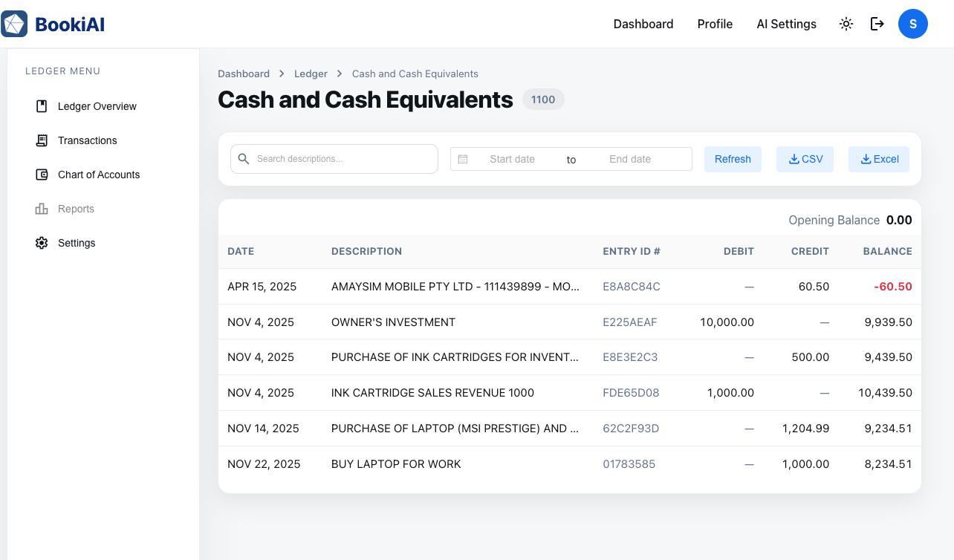Screen dimensions: 954x560
Task: Export the ledger to Excel
Action: pyautogui.click(x=878, y=159)
